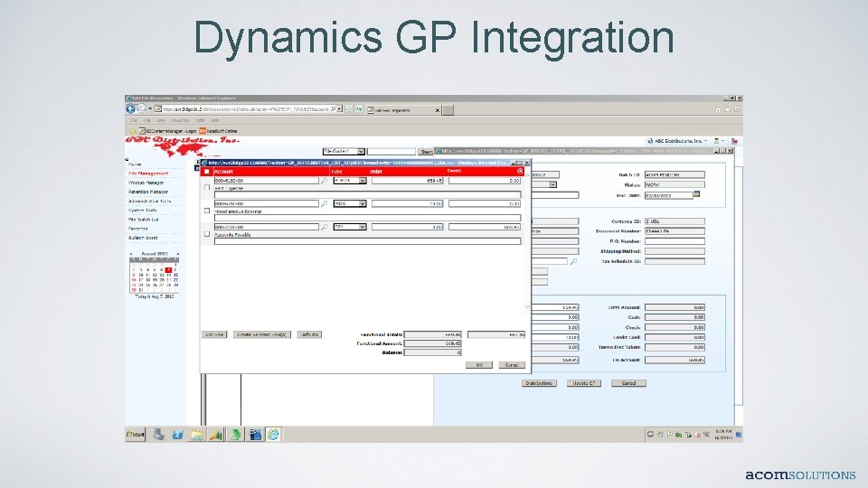Open Retention Manager in the left navigation
The width and height of the screenshot is (868, 488).
coord(147,192)
